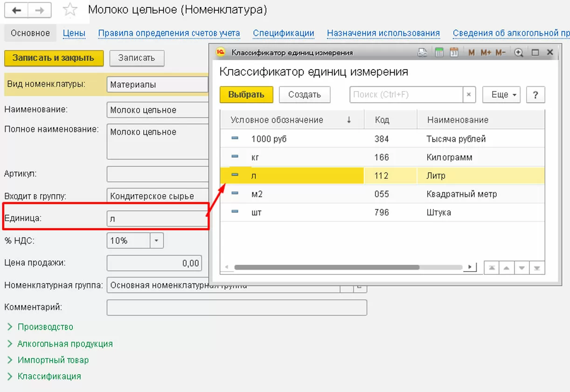The width and height of the screenshot is (570, 392).
Task: Click the Записать button
Action: click(x=137, y=58)
